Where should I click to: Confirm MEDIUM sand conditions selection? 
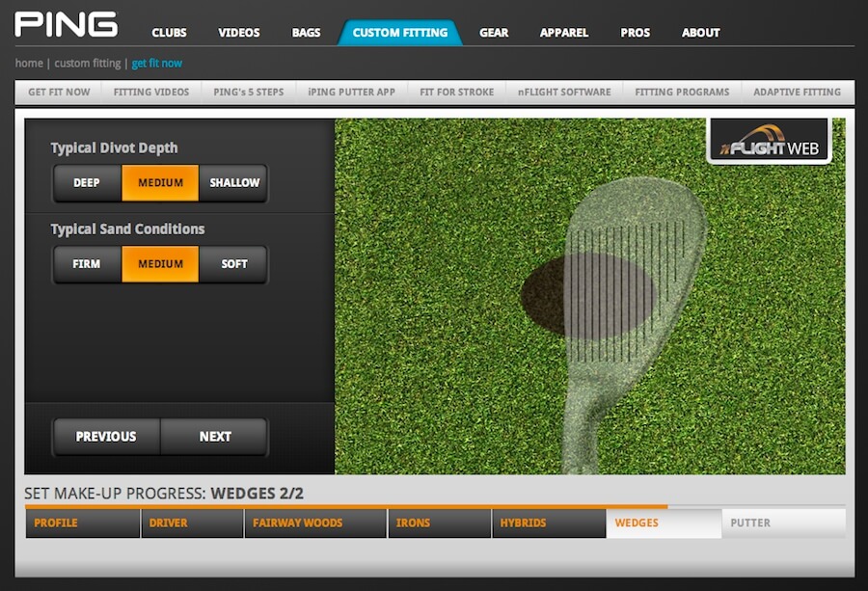click(x=160, y=263)
